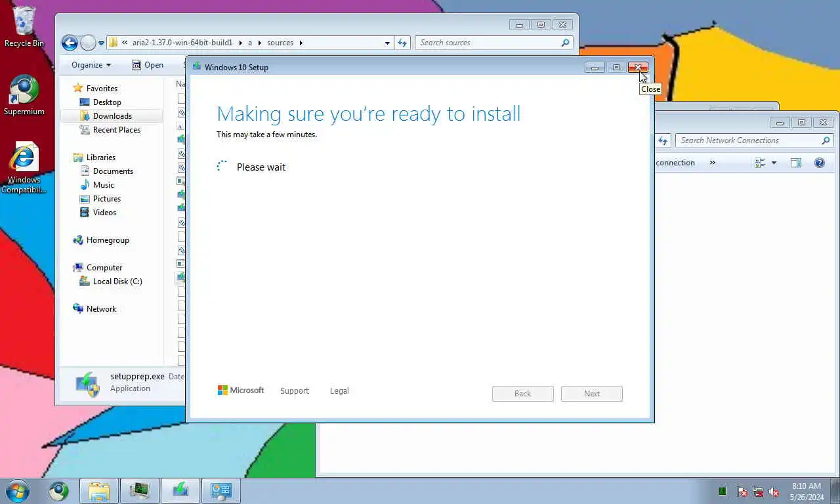Click Supermium taskbar icon

tap(58, 490)
